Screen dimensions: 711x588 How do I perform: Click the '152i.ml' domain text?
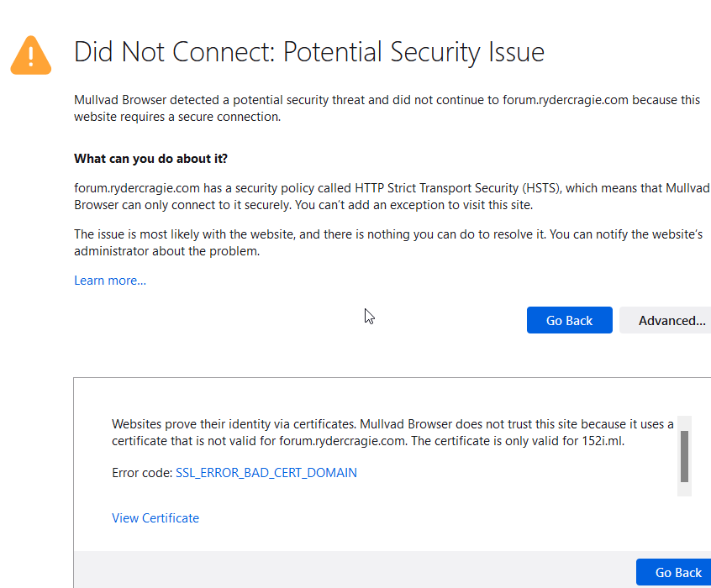pos(603,441)
